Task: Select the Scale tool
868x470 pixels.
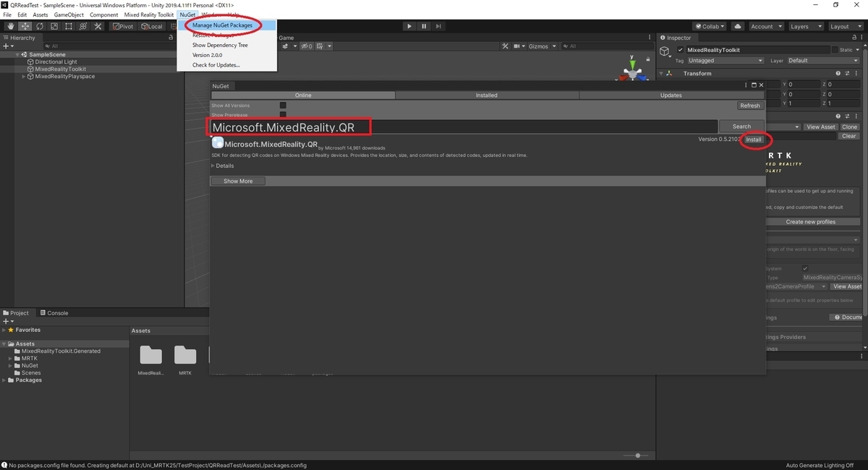Action: click(x=54, y=26)
